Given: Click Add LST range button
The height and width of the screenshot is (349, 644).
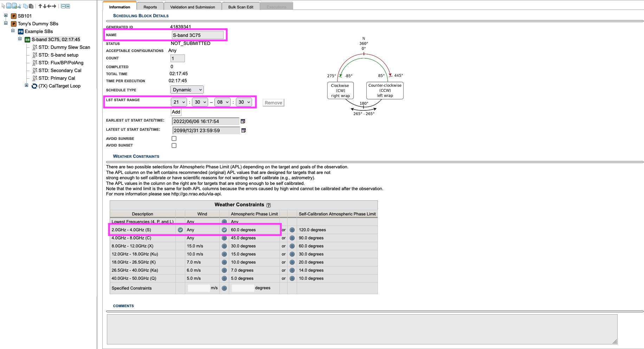Looking at the screenshot, I should (x=176, y=112).
